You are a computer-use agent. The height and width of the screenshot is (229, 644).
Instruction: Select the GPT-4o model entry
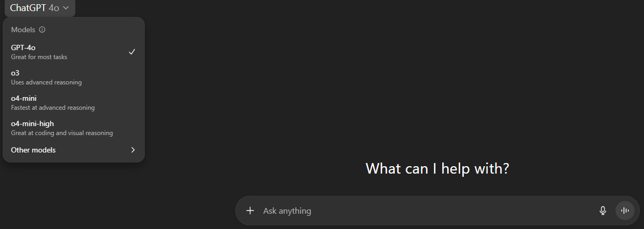coord(74,52)
